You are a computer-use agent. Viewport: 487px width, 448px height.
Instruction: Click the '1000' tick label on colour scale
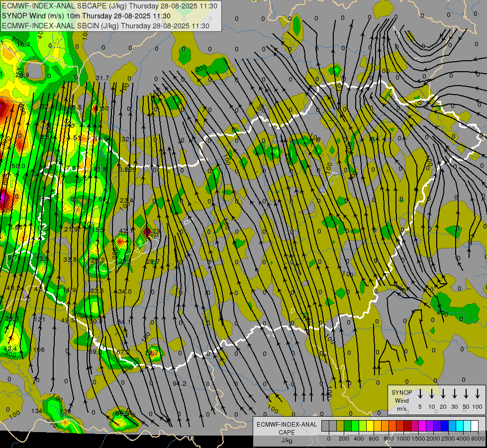coord(403,439)
